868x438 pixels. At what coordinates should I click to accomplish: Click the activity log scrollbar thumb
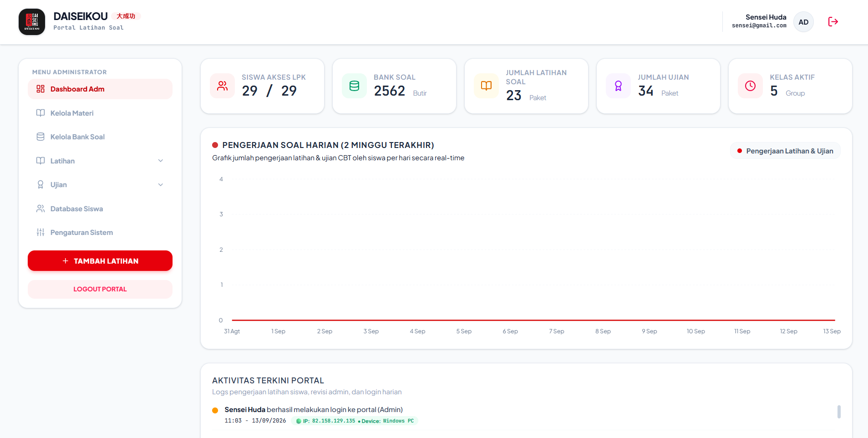coord(839,412)
